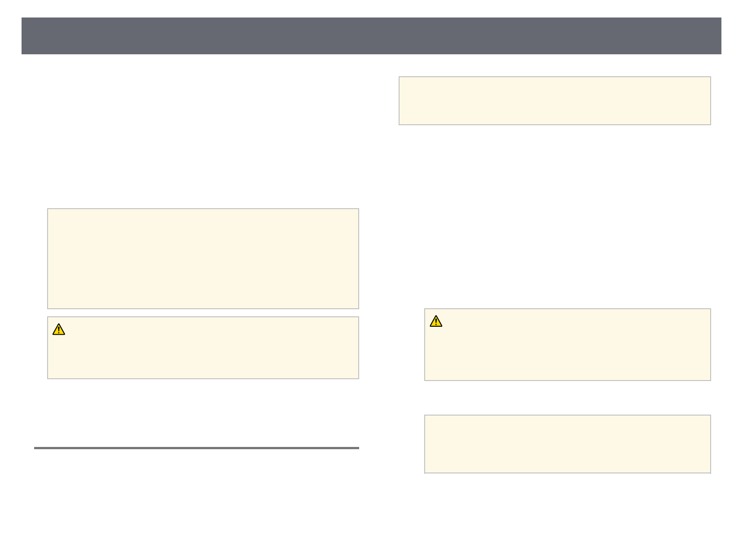
Task: Click the large cream note box on left
Action: click(203, 258)
